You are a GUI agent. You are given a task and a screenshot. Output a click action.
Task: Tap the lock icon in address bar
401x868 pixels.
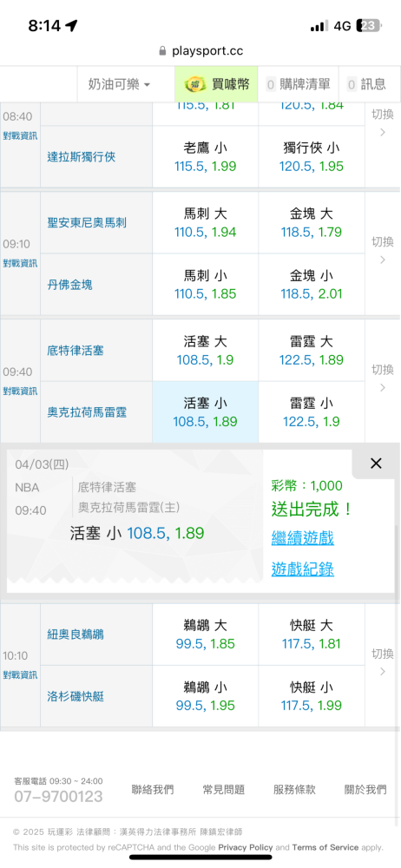[162, 51]
